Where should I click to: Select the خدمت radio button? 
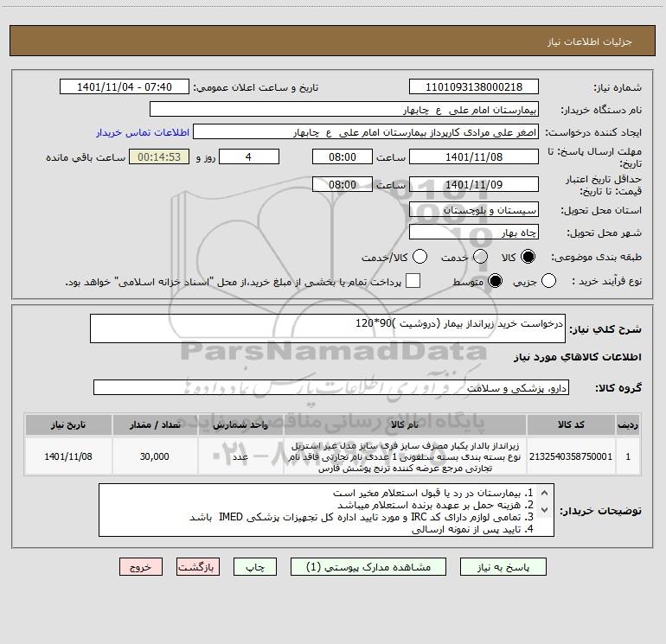pyautogui.click(x=480, y=257)
